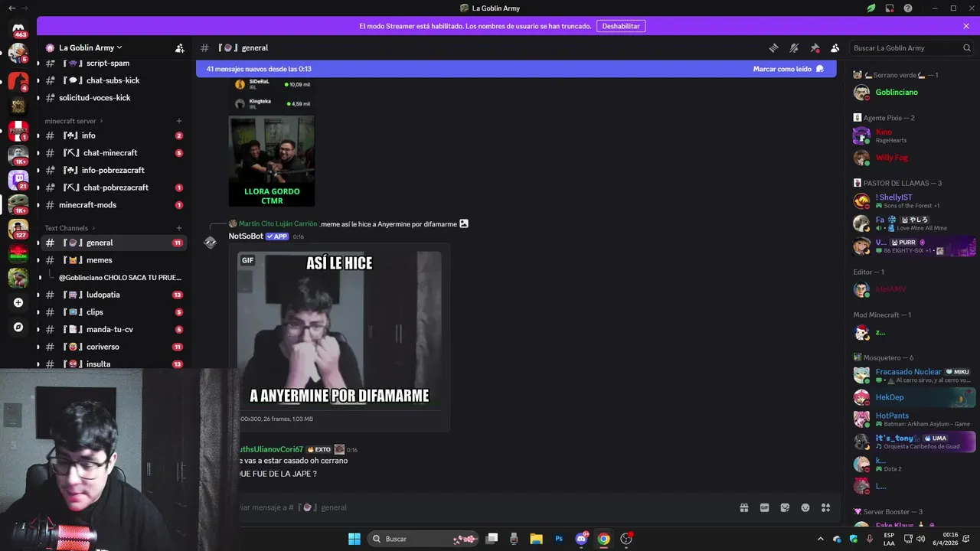Toggle channel notification mute bell icon
980x551 pixels.
[x=794, y=47]
